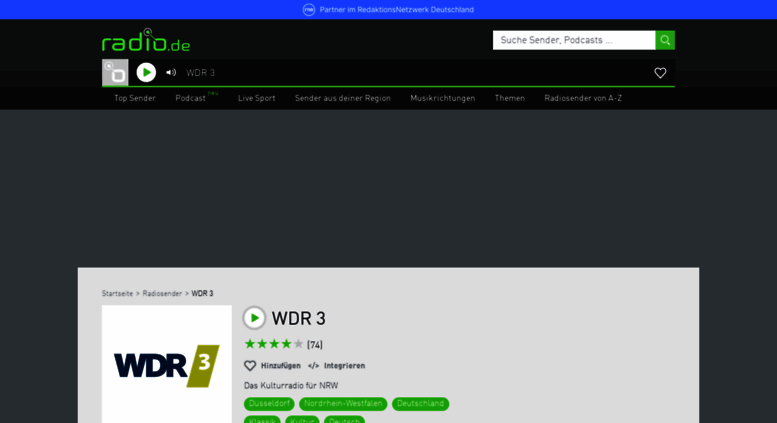
Task: Click Partner im RedaktionsNetzwerk Deutschland banner text
Action: tap(396, 9)
